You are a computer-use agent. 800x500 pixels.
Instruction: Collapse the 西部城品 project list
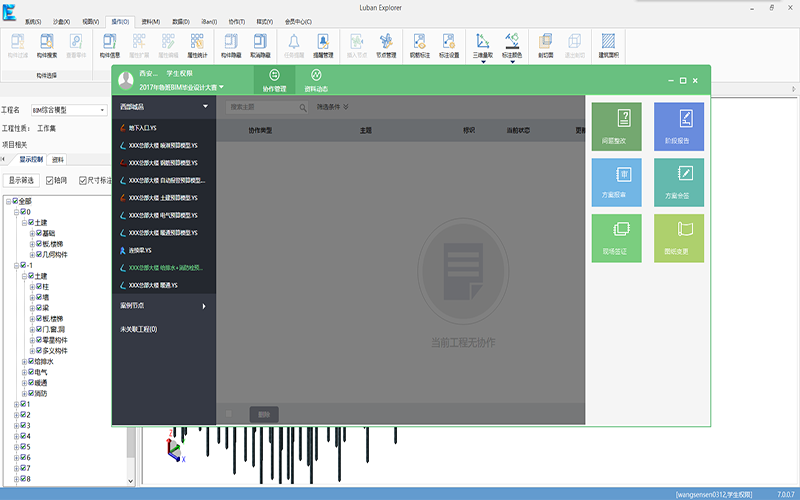pos(205,107)
